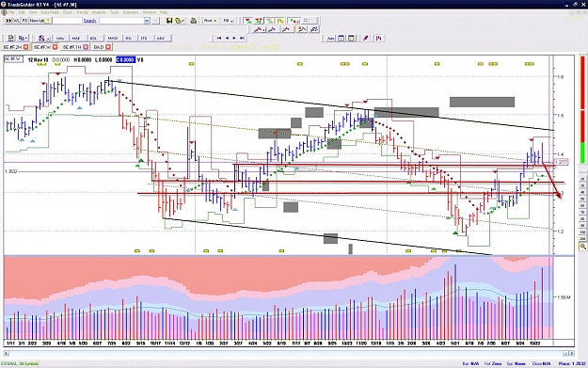The height and width of the screenshot is (368, 588).
Task: Jump to first bar playback button
Action: coord(219,38)
